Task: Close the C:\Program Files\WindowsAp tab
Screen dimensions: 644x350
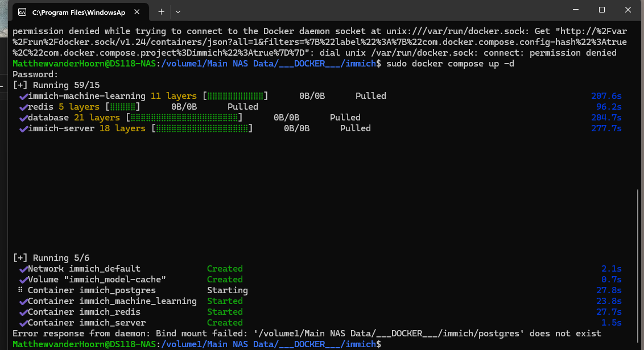Action: coord(137,13)
